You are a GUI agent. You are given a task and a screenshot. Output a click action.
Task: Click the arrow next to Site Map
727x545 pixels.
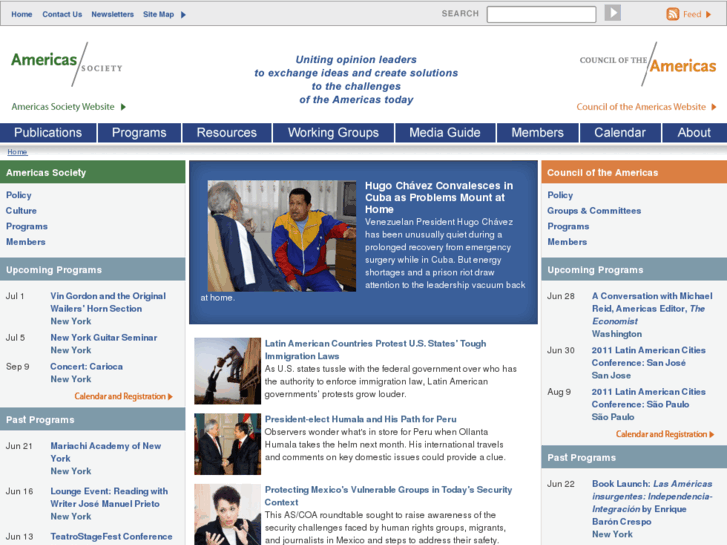click(x=183, y=15)
